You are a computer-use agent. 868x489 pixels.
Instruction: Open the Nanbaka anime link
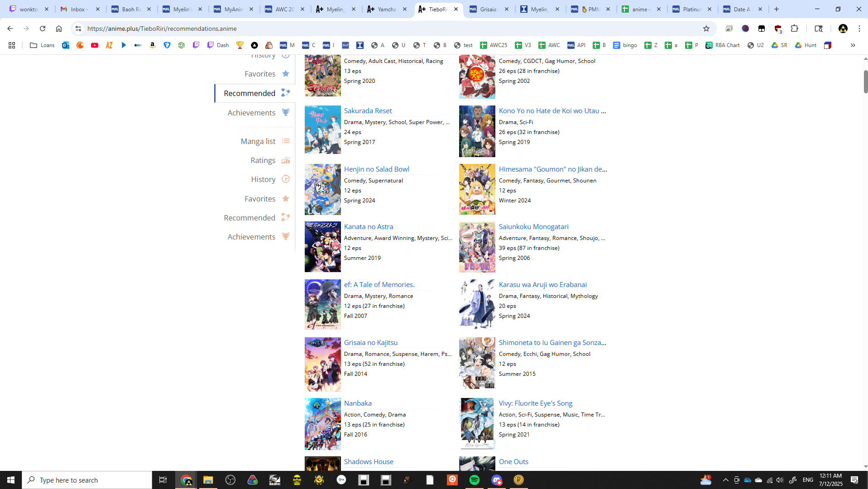(358, 403)
